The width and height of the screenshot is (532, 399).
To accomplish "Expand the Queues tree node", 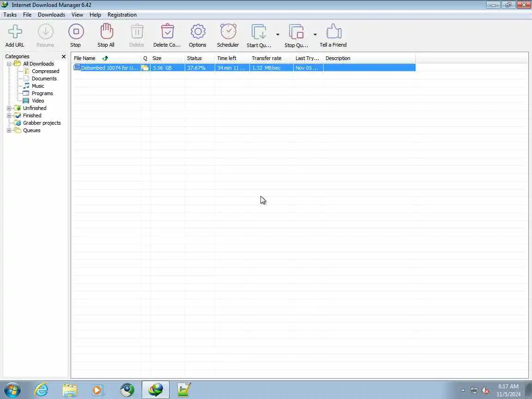I will [9, 130].
